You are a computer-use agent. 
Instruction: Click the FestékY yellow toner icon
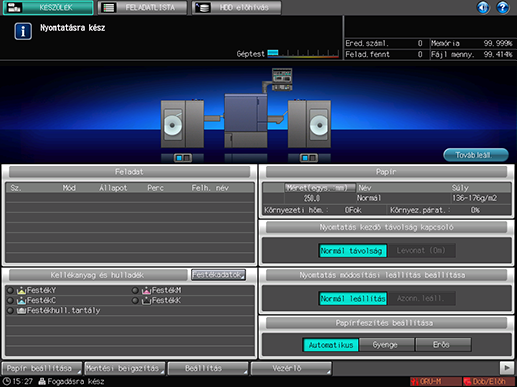tap(21, 291)
